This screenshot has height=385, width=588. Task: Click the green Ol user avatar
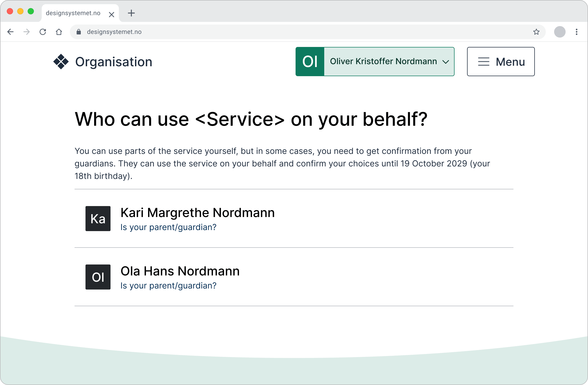pos(310,62)
